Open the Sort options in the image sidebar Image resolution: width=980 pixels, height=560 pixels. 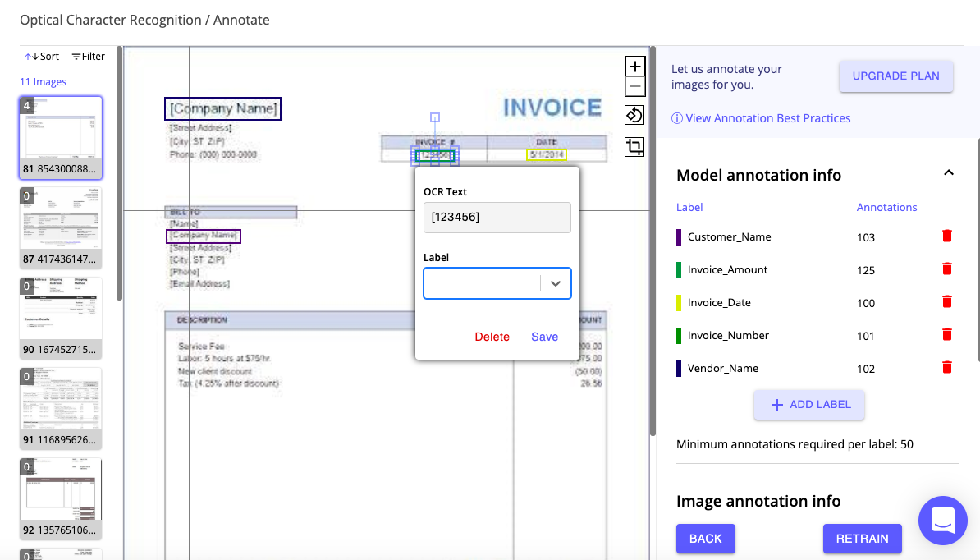(x=41, y=56)
